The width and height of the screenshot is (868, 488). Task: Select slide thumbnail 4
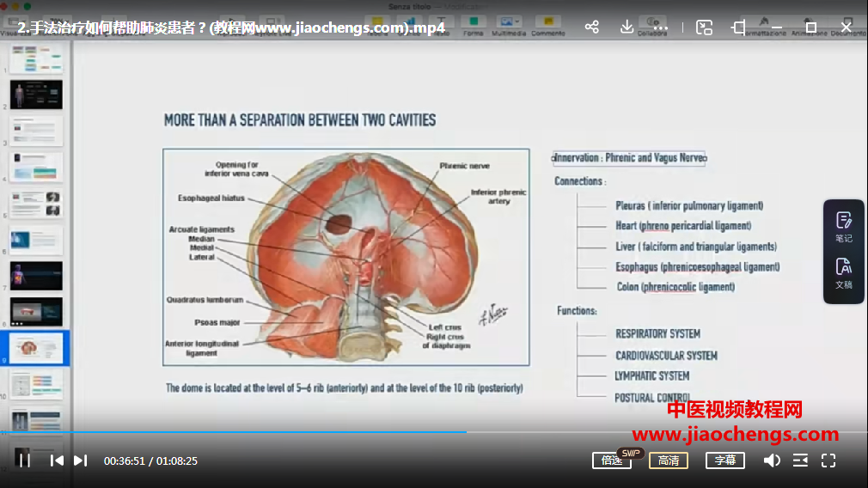tap(36, 167)
